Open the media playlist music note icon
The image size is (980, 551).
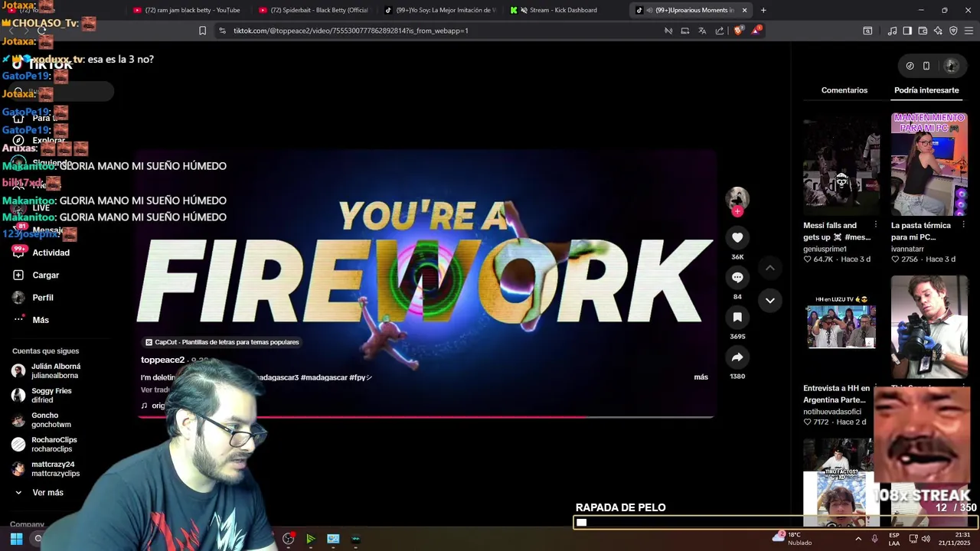pyautogui.click(x=892, y=31)
